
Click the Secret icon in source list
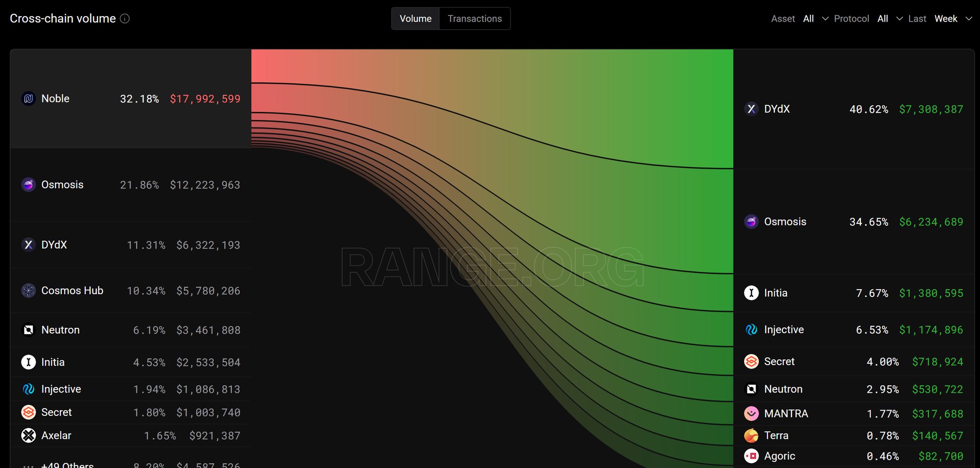[29, 412]
